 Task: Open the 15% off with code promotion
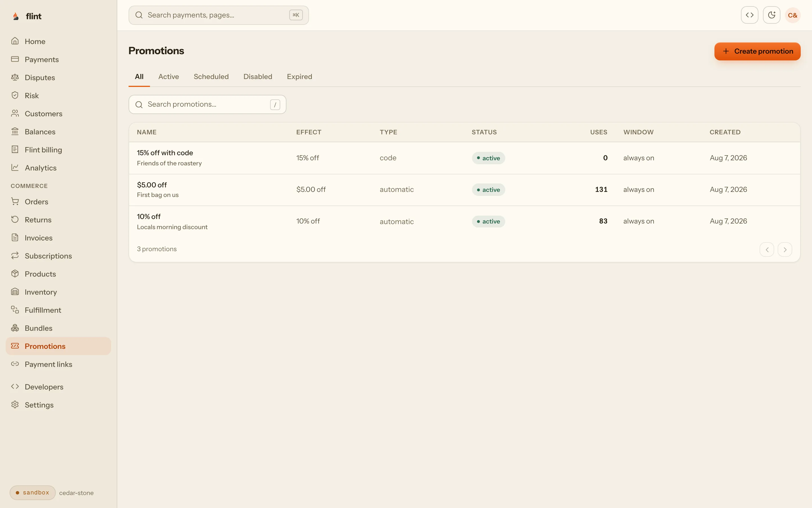(x=464, y=158)
